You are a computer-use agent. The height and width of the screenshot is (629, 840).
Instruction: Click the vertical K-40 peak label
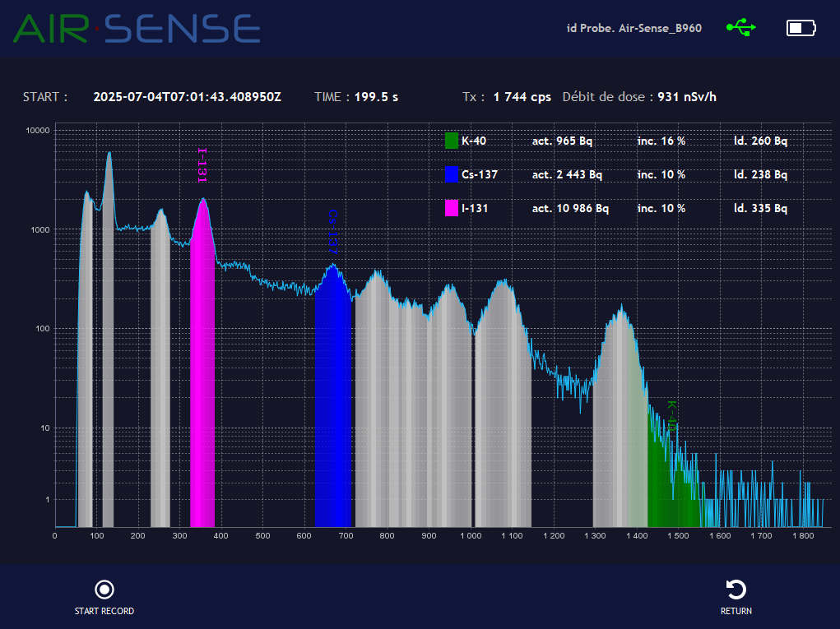pyautogui.click(x=672, y=416)
